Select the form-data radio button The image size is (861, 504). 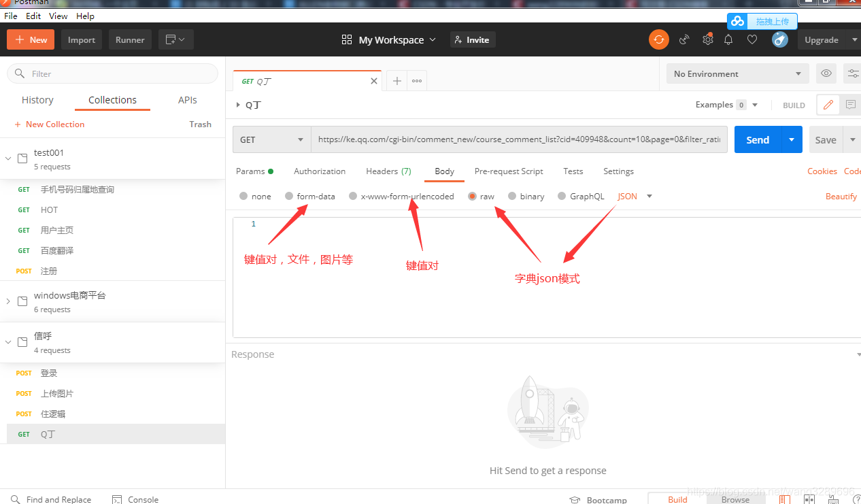(289, 196)
